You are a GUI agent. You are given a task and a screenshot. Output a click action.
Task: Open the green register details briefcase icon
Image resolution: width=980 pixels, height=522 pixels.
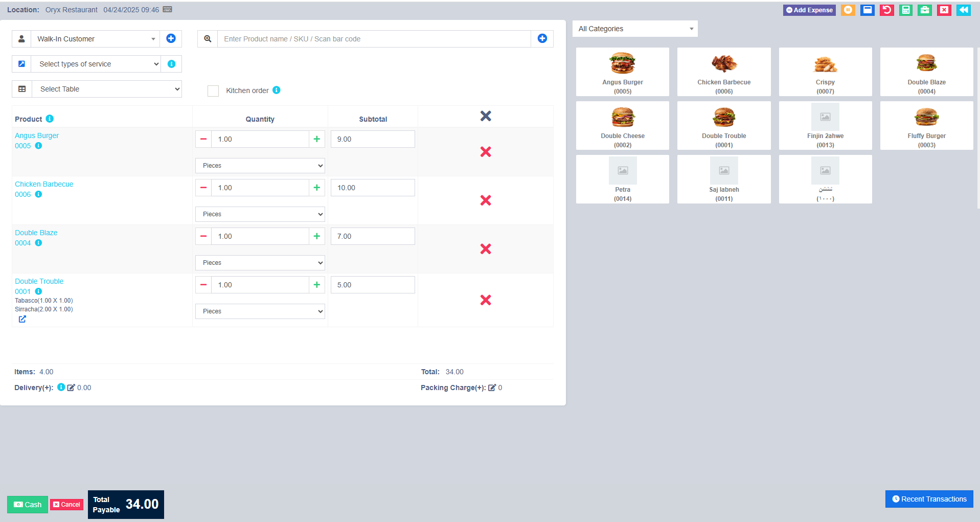(925, 10)
